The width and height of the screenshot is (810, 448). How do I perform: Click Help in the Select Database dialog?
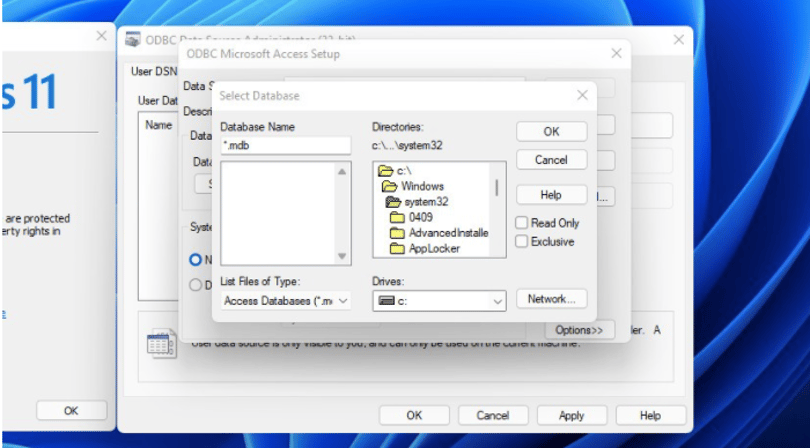click(x=551, y=195)
